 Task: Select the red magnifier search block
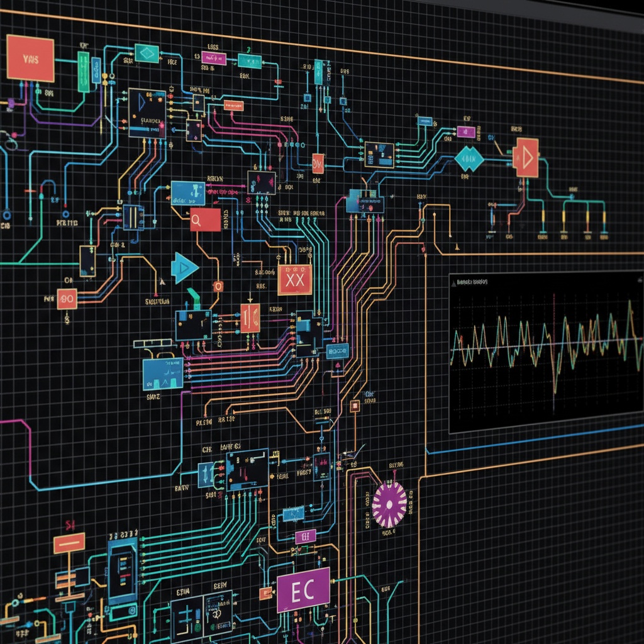coord(205,219)
